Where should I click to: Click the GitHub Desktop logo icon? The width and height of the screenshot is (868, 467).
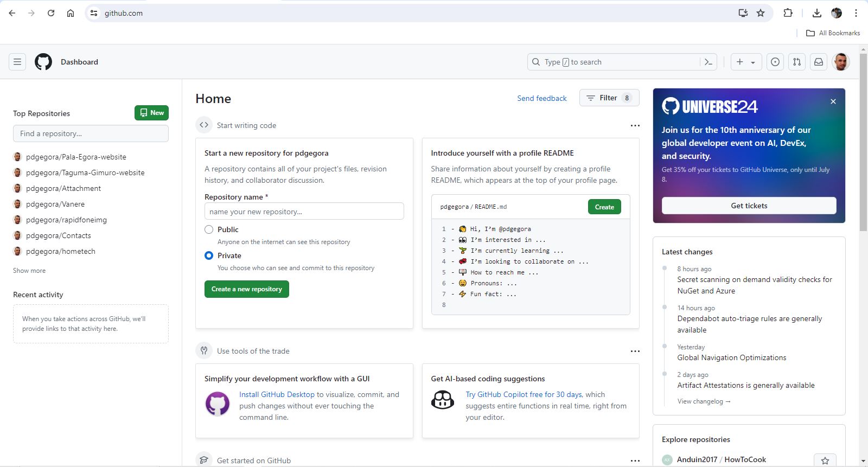(x=218, y=404)
